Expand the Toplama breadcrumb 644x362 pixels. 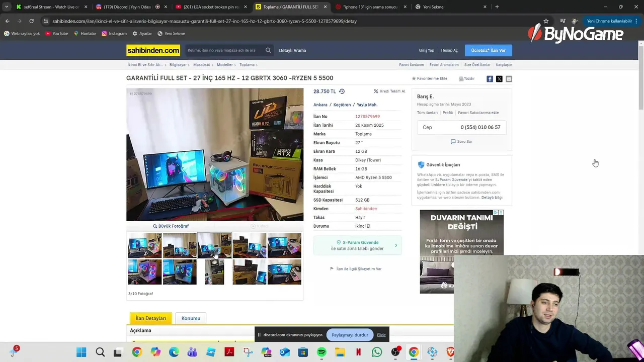tap(248, 65)
